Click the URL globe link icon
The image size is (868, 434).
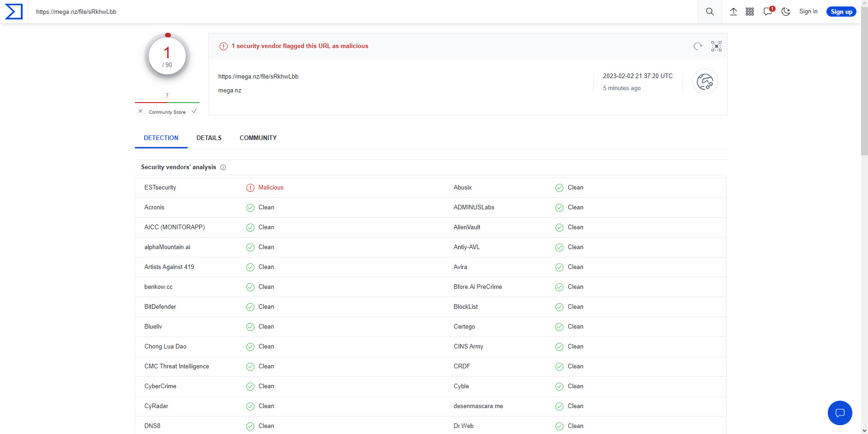[705, 82]
